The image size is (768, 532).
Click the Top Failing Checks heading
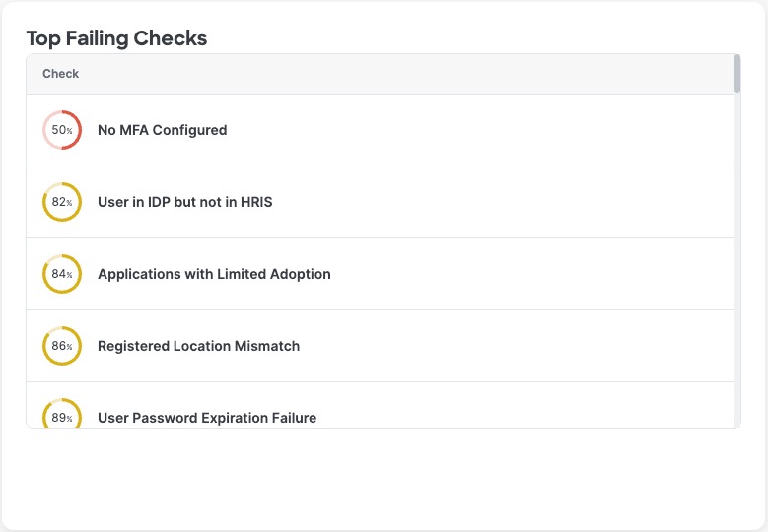click(x=116, y=38)
